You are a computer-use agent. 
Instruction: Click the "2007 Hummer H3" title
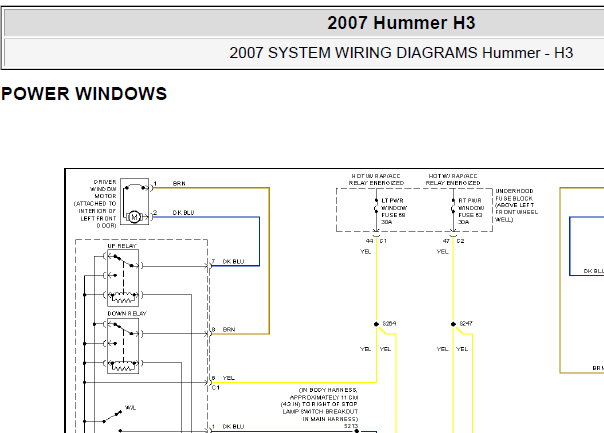point(401,23)
